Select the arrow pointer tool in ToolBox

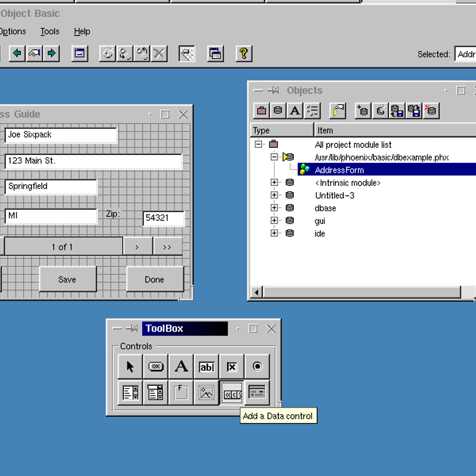tap(130, 367)
